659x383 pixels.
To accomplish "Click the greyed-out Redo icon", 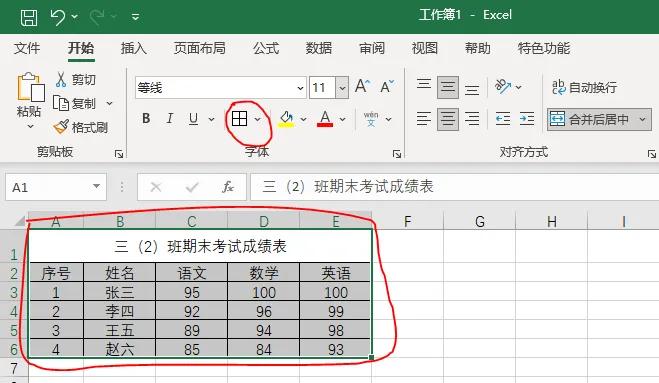I will [x=97, y=17].
